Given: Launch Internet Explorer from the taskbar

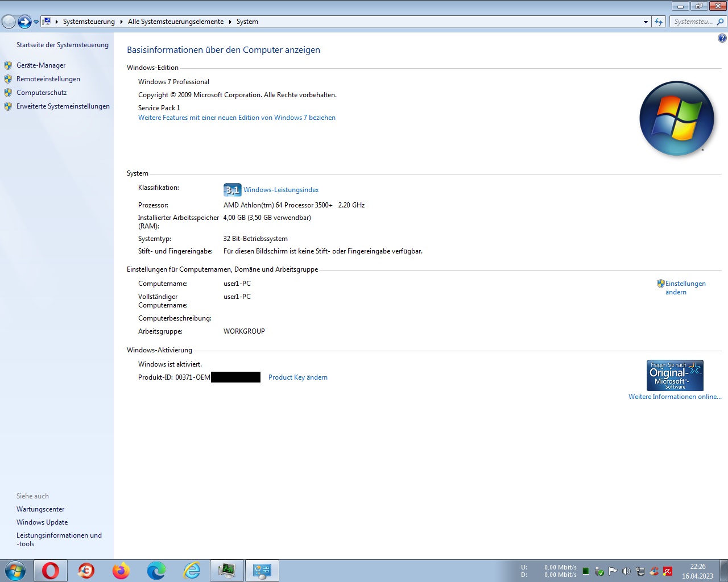Looking at the screenshot, I should pyautogui.click(x=192, y=571).
